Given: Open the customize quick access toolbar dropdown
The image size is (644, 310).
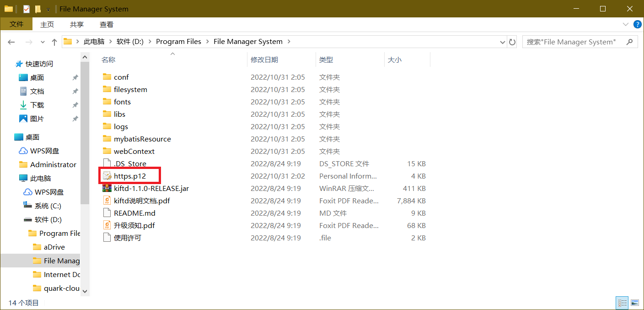Looking at the screenshot, I should tap(48, 10).
